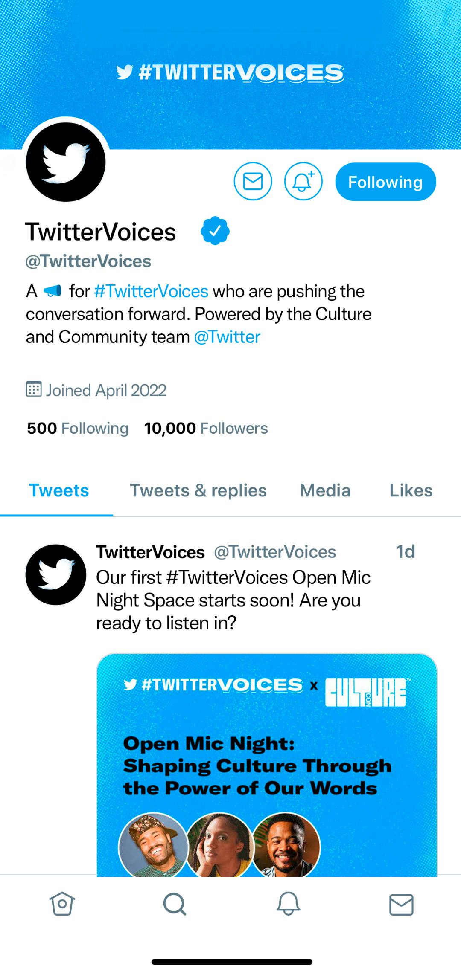Toggle following status for TwitterVoices
This screenshot has height=980, width=461.
click(x=385, y=181)
